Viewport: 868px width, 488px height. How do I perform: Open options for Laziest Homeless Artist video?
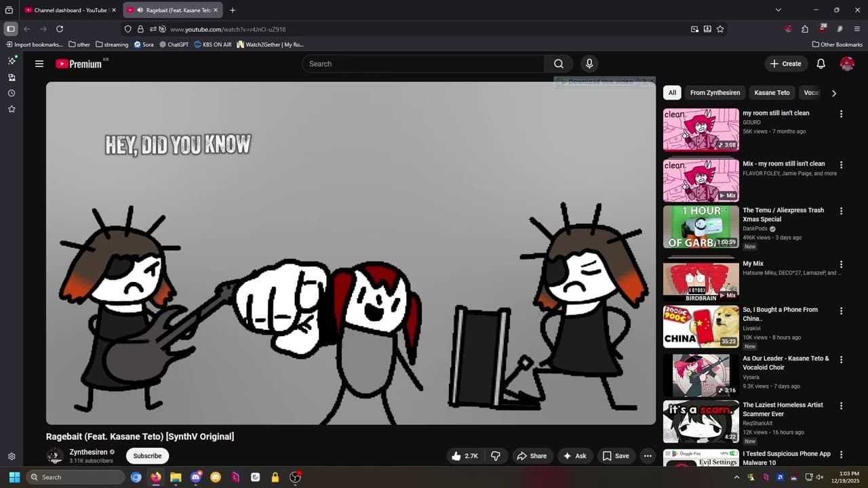click(841, 405)
